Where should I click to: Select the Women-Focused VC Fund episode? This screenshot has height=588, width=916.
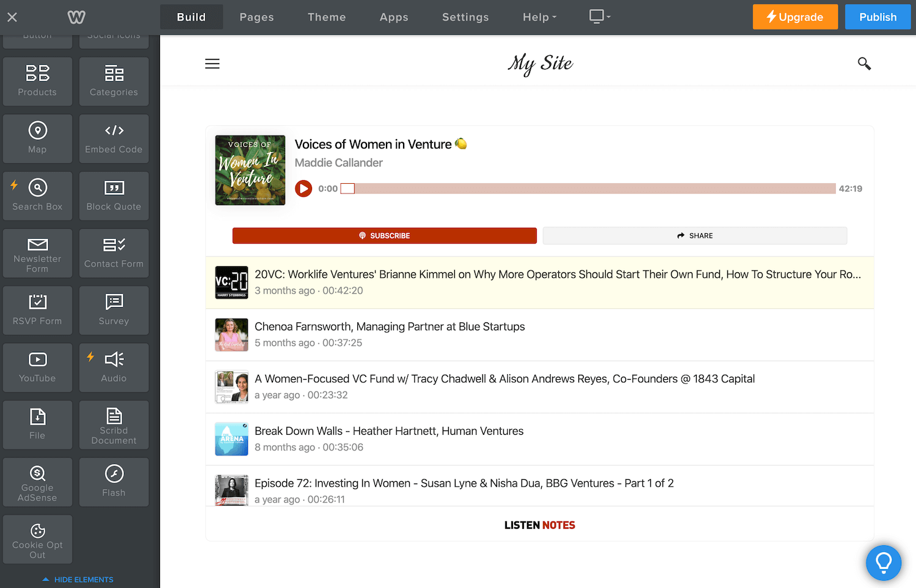tap(540, 387)
